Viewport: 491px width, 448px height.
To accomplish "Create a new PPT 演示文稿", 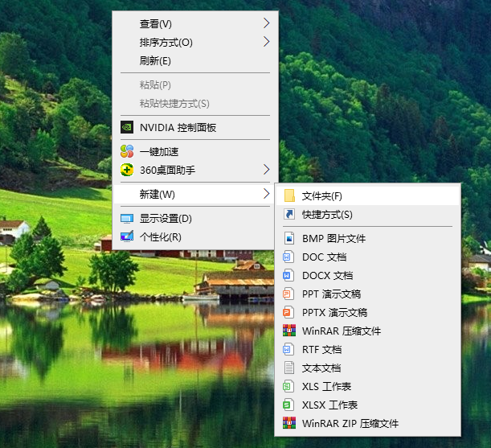I will (367, 294).
